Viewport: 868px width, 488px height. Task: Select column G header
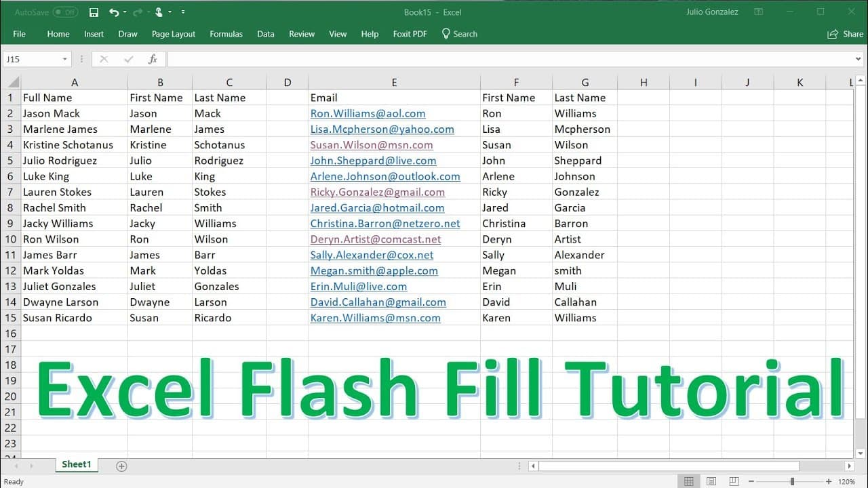pos(585,83)
